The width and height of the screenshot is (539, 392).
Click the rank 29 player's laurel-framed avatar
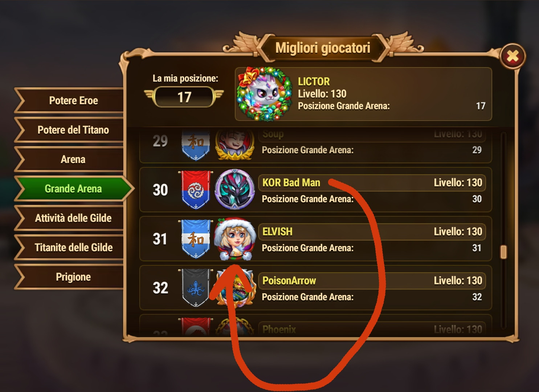click(x=235, y=144)
